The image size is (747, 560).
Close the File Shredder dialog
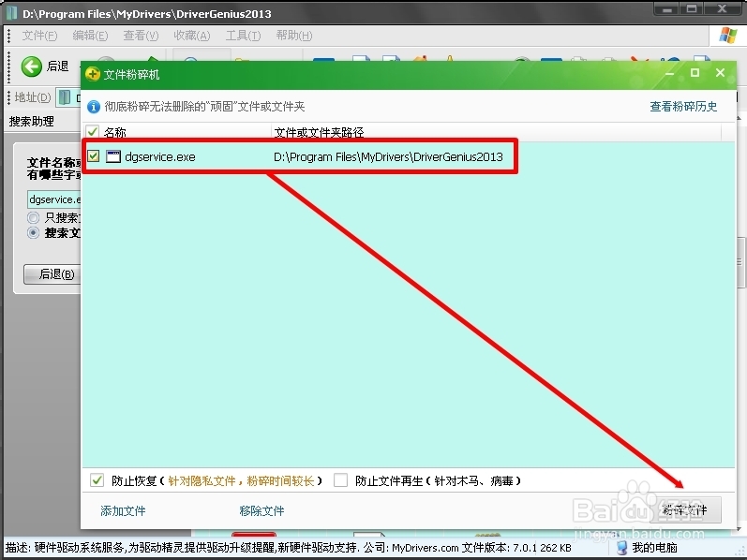pyautogui.click(x=720, y=73)
